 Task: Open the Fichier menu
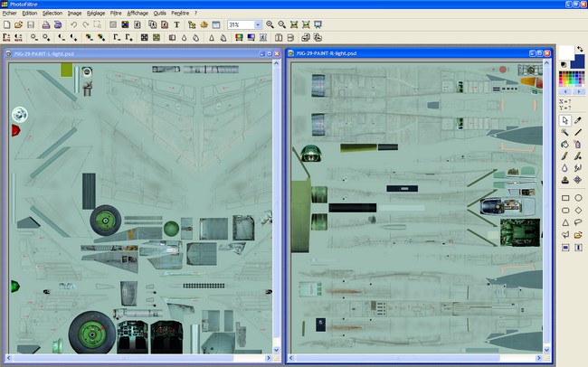pyautogui.click(x=9, y=14)
